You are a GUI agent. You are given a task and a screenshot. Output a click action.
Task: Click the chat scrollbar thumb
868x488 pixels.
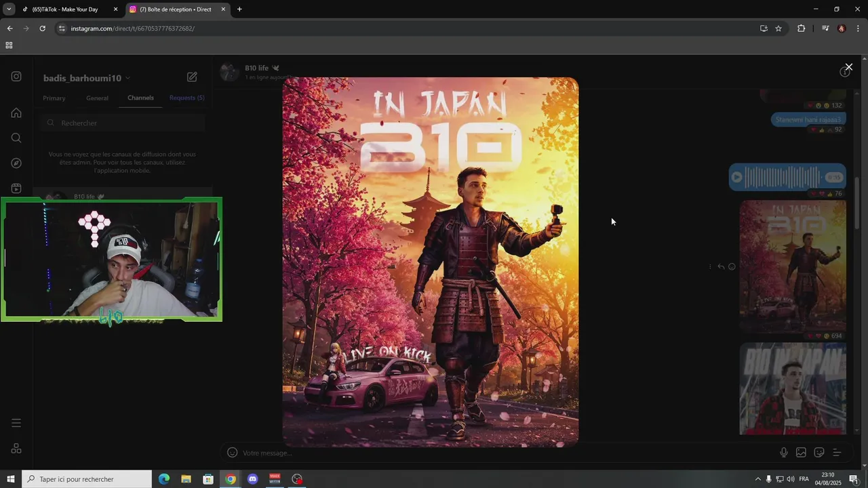(x=857, y=203)
